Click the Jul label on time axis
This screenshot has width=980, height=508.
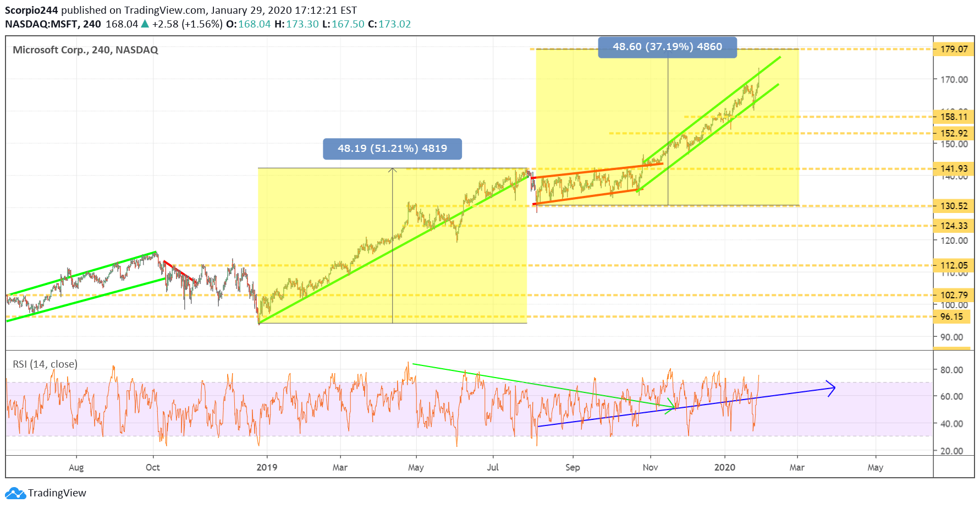(493, 468)
